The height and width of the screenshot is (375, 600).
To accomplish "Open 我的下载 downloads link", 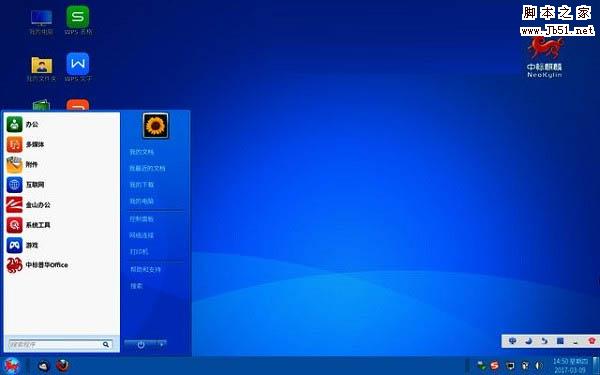I will pos(142,185).
